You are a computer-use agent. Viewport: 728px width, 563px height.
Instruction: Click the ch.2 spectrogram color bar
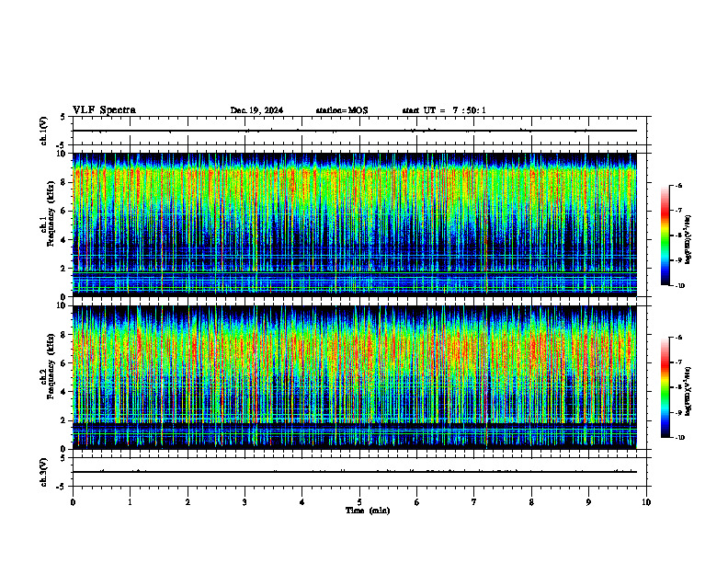pyautogui.click(x=665, y=387)
